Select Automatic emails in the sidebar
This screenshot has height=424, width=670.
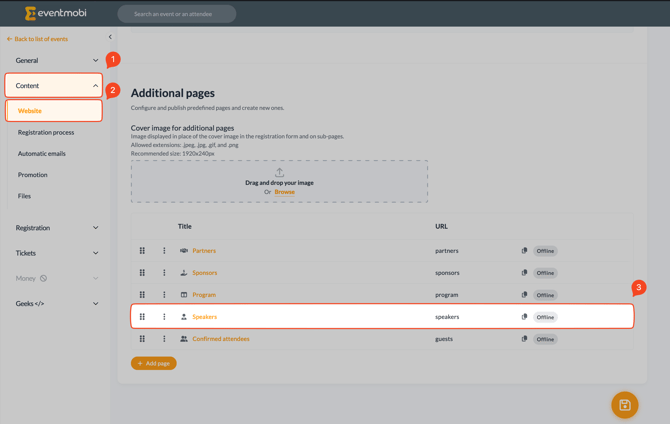coord(42,154)
